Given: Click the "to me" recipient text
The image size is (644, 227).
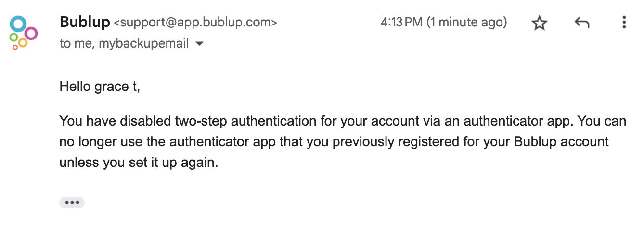Looking at the screenshot, I should tap(78, 44).
